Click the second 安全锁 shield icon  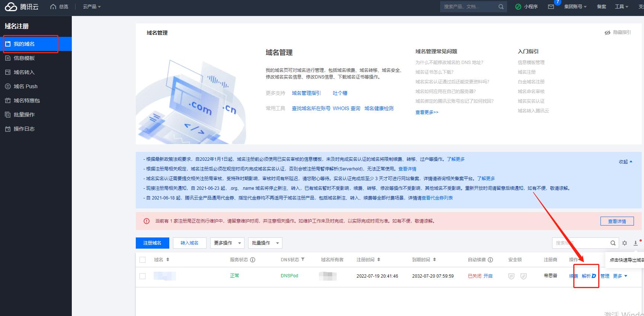pyautogui.click(x=523, y=276)
